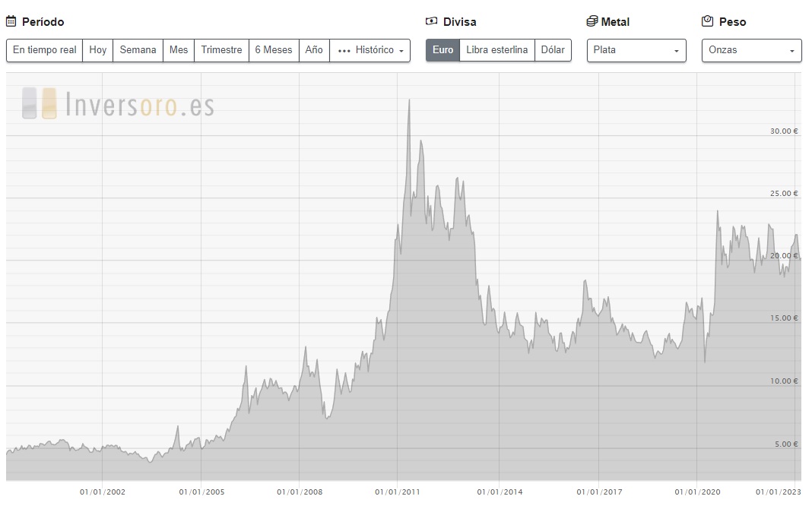Open the Onzas weight dropdown
Viewport: 812px width, 509px height.
coord(751,50)
